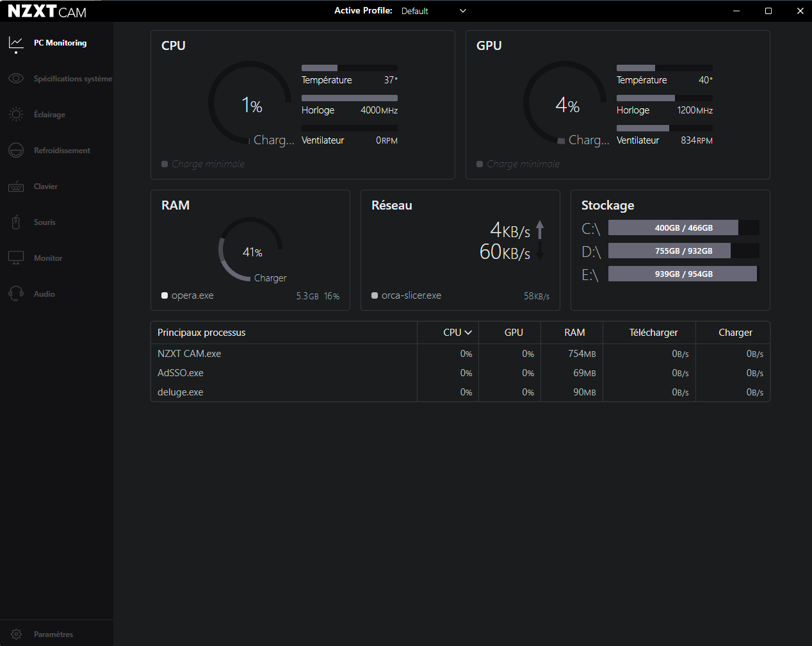Open the Paramètres gear icon
The image size is (812, 646).
(x=16, y=634)
